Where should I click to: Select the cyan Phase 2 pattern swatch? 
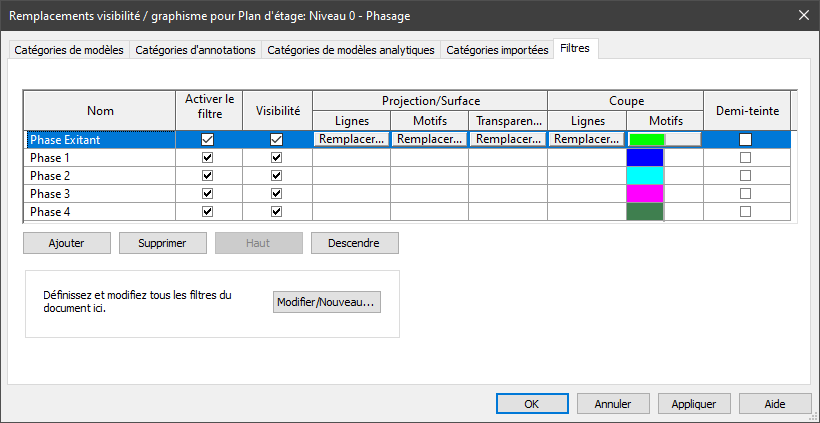645,176
